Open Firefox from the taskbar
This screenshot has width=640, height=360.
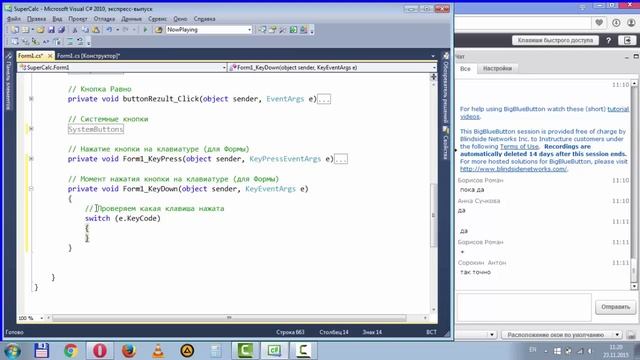[129, 351]
